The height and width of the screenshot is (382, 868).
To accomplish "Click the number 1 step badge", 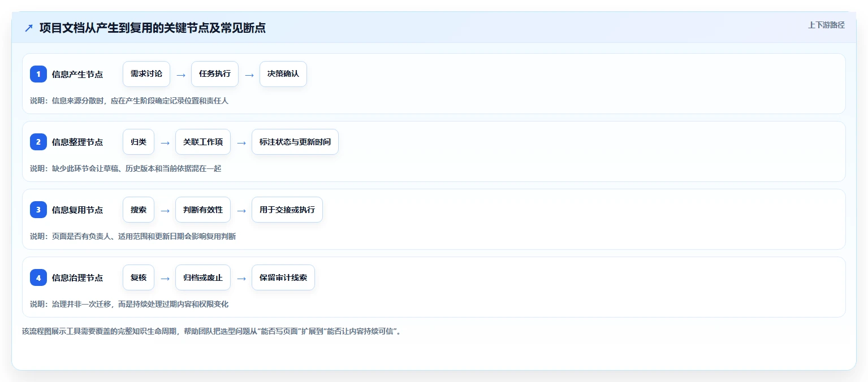I will 38,74.
